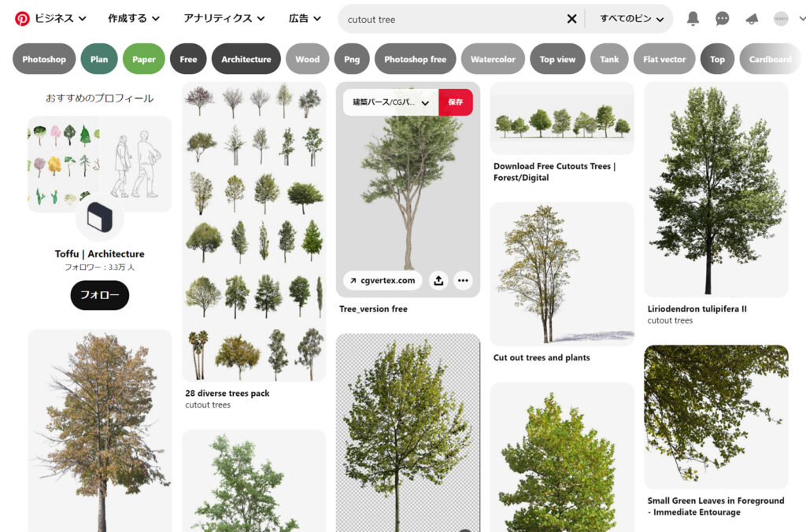Click the フォロー follow button
Viewport: 806px width, 532px height.
click(x=100, y=295)
